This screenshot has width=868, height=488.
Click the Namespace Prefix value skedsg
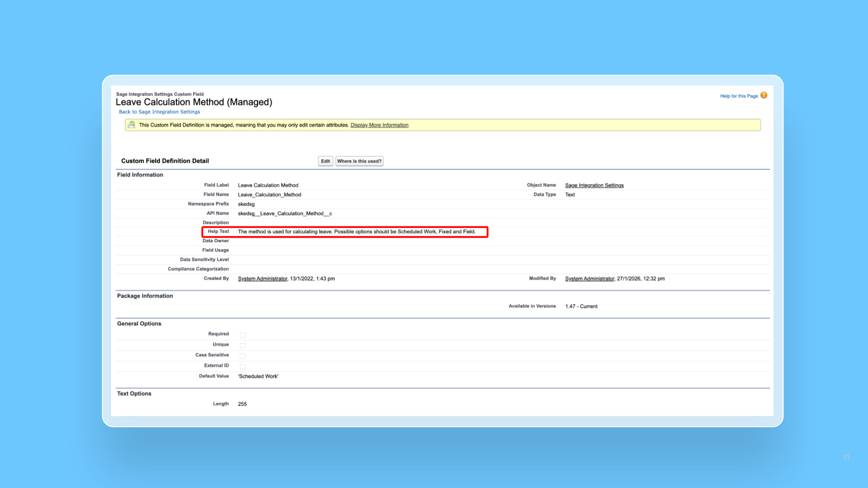246,204
